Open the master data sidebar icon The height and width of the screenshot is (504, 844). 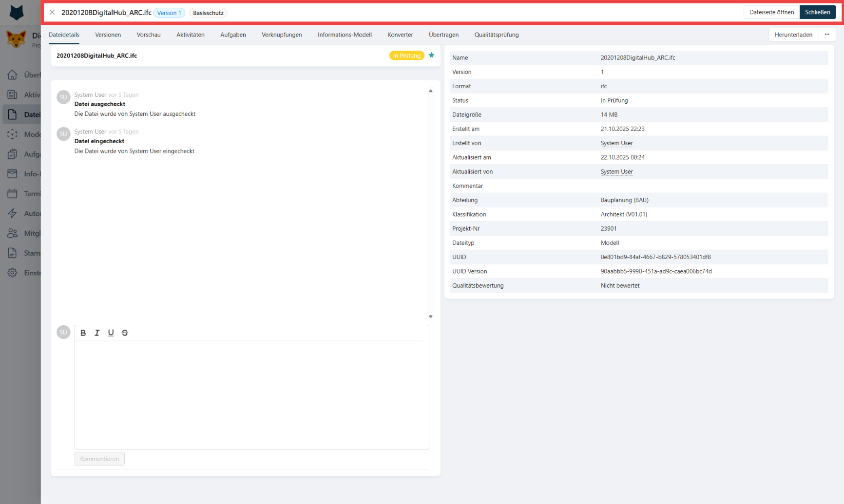tap(12, 253)
